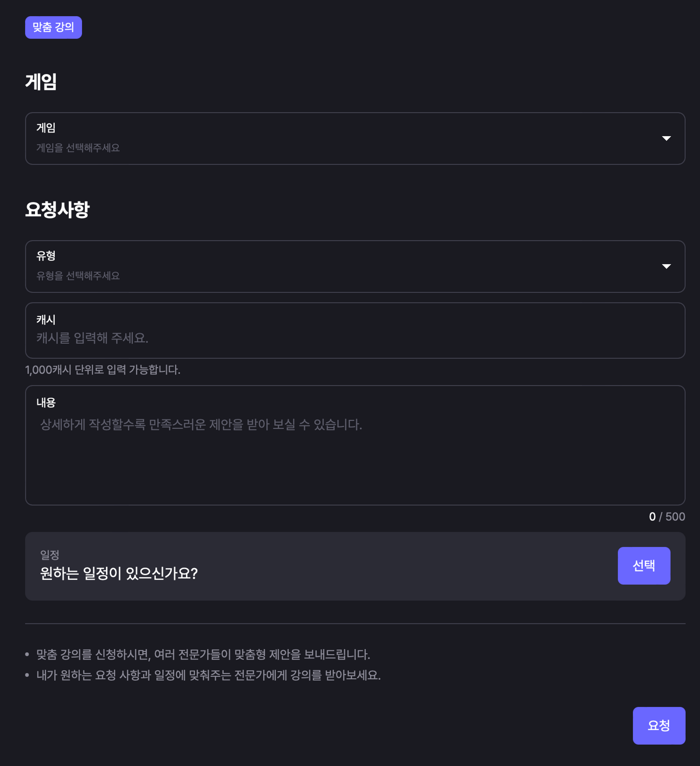Click the second notice about 전문가에게 강의

209,675
